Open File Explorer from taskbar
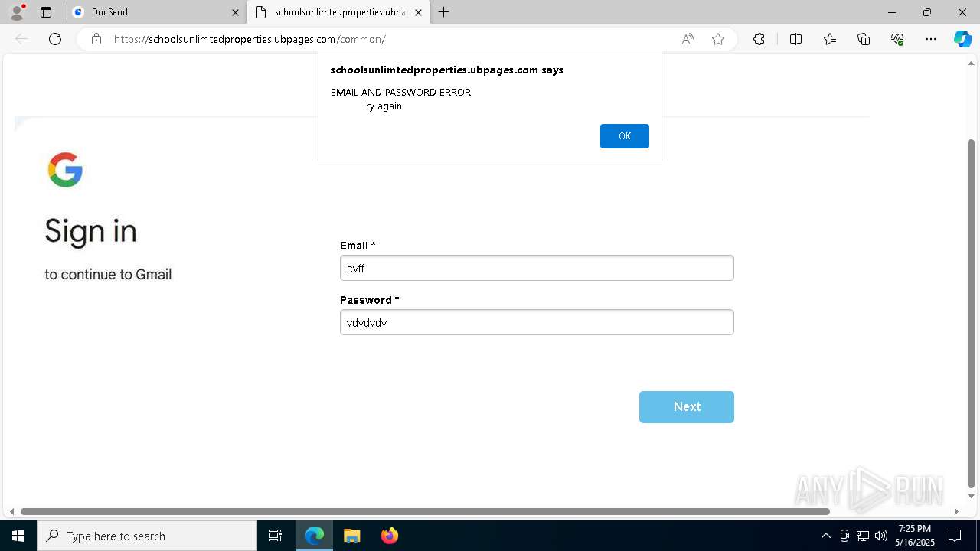The width and height of the screenshot is (980, 551). click(x=351, y=536)
